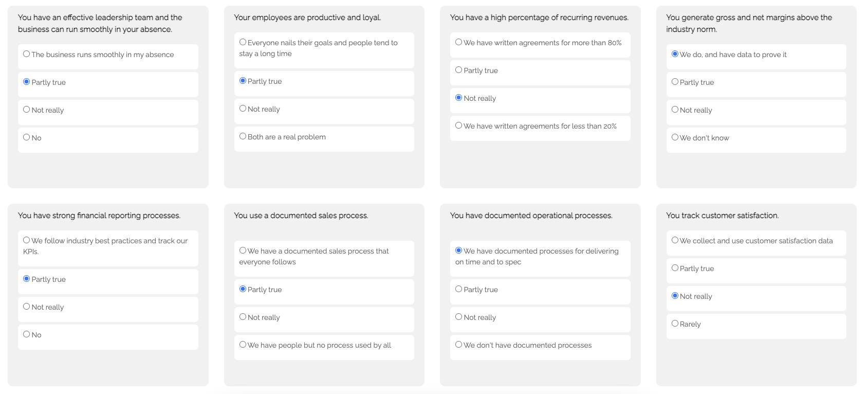The width and height of the screenshot is (868, 394).
Task: Select 'Both are a real problem'
Action: click(243, 136)
